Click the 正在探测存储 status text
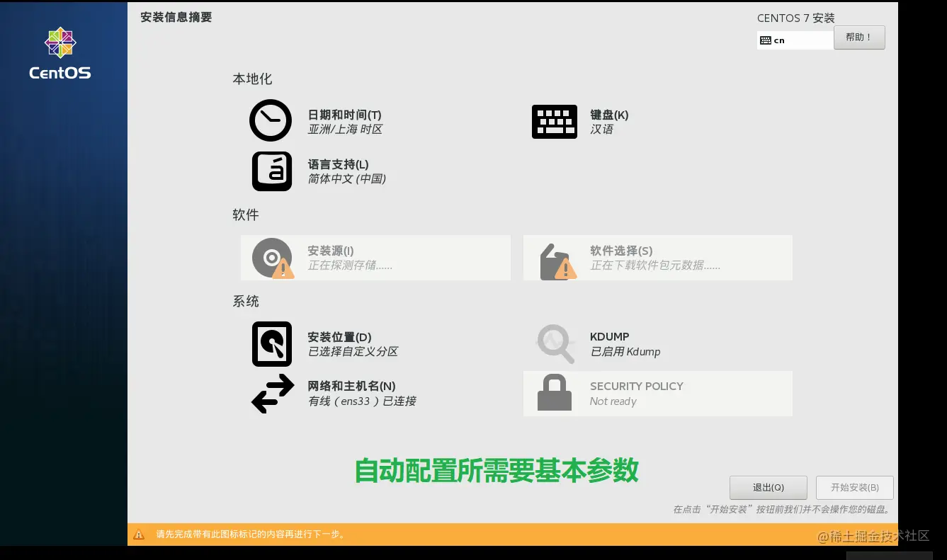This screenshot has height=560, width=947. tap(350, 265)
